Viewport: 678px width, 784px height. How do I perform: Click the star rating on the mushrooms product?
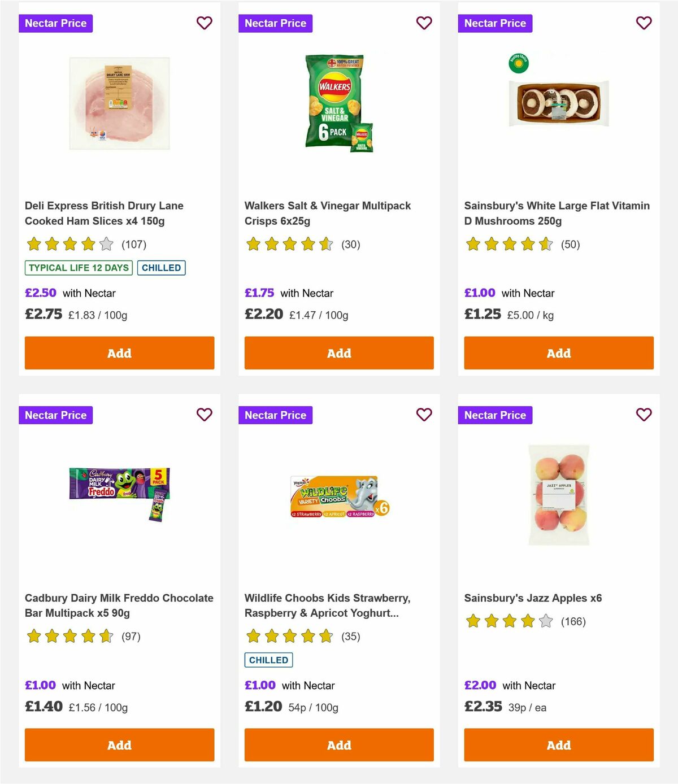point(507,244)
